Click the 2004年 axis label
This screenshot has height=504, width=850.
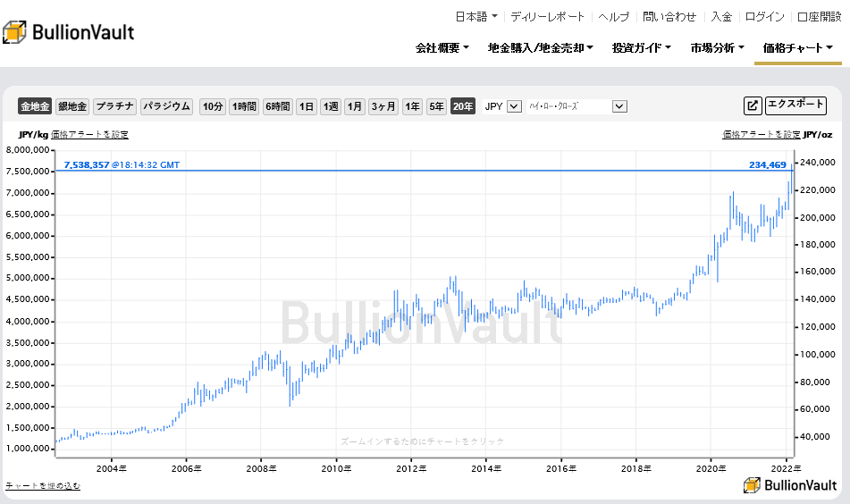pos(111,468)
